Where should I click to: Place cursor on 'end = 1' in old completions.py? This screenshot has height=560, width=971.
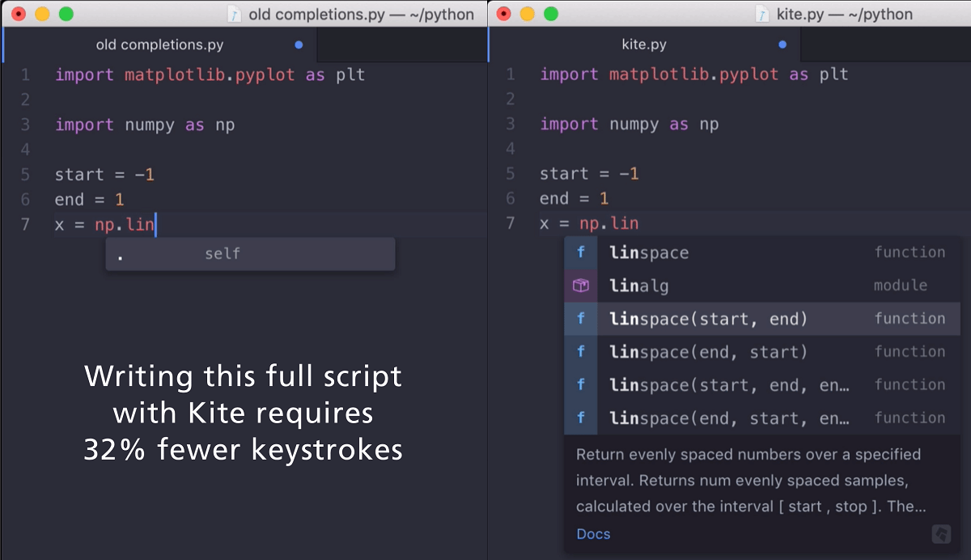coord(89,199)
